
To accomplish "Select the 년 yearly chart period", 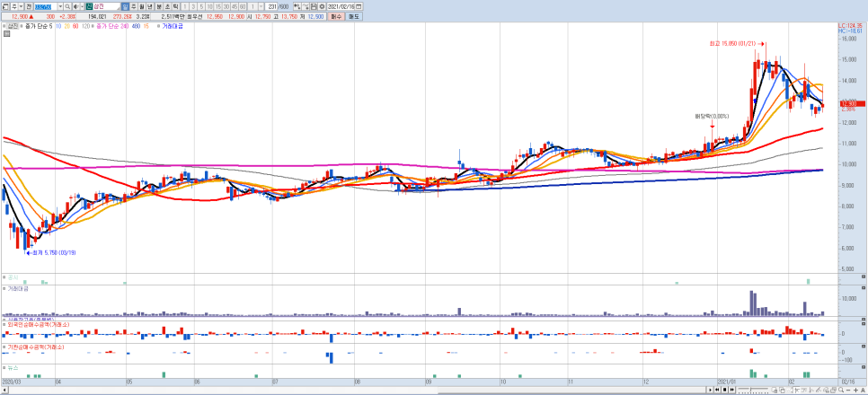I will 149,6.
